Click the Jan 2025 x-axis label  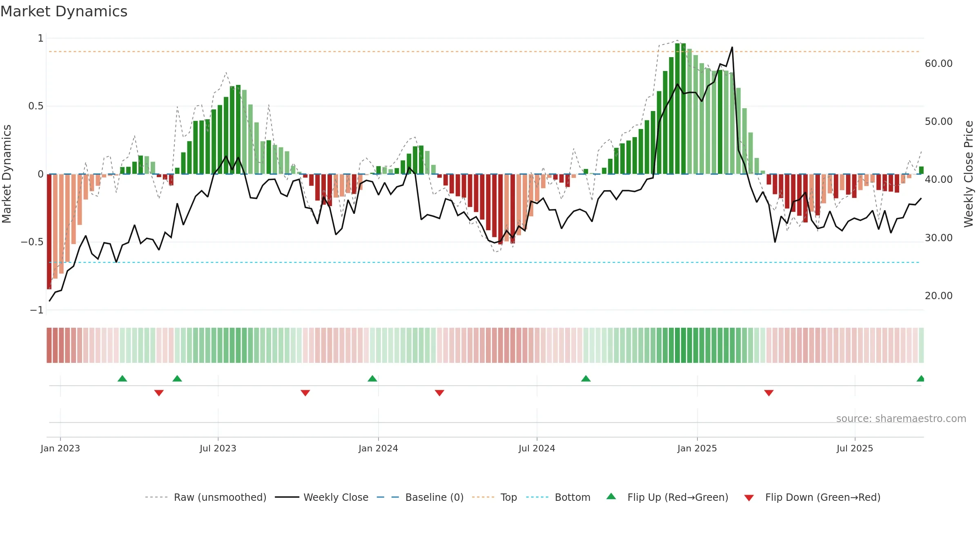(x=697, y=448)
